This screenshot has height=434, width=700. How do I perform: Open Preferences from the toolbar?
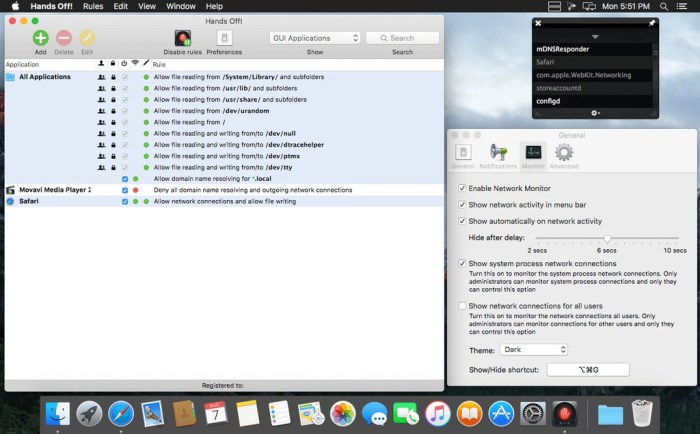[224, 38]
